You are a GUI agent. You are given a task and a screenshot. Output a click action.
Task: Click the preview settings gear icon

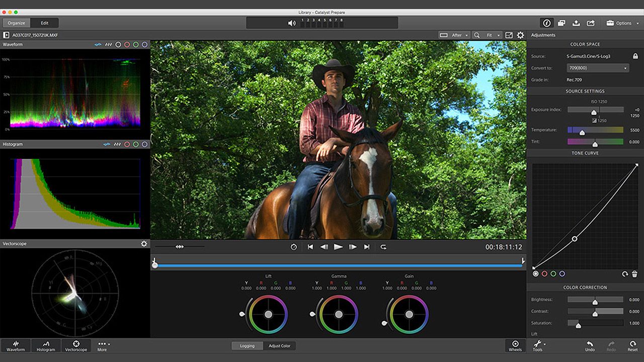520,35
